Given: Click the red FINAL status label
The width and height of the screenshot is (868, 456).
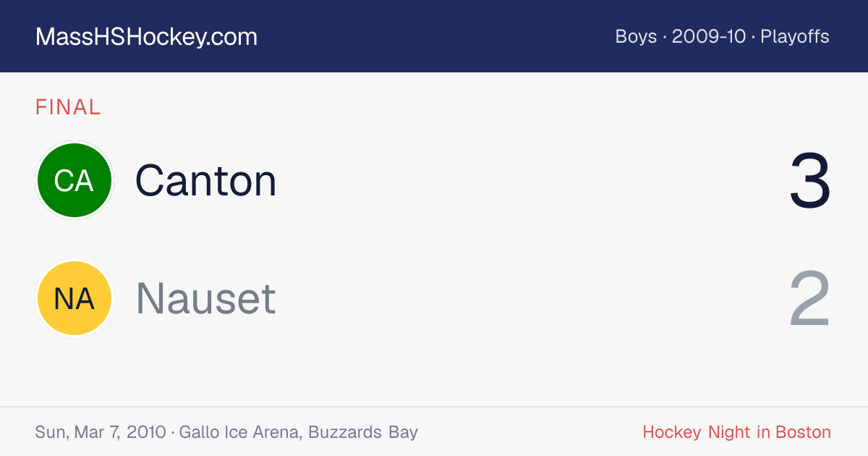Looking at the screenshot, I should [x=68, y=107].
